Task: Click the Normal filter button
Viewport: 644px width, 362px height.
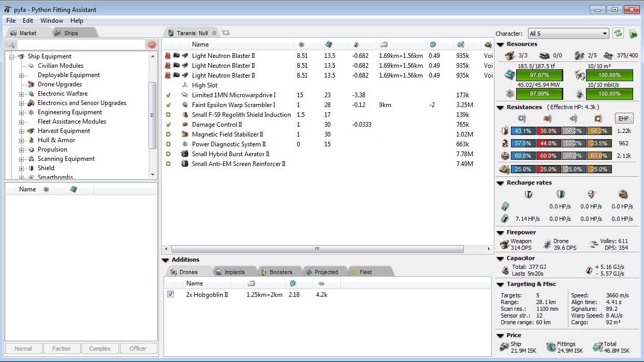Action: tap(23, 349)
